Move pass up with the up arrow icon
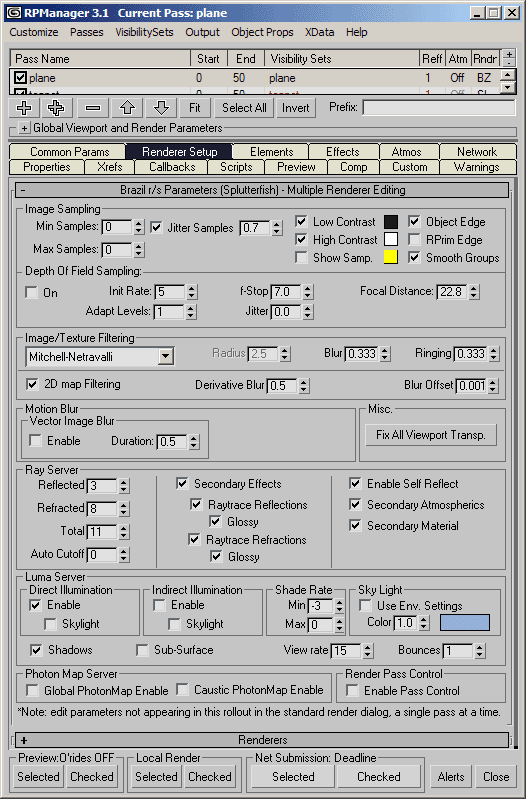 click(x=127, y=108)
